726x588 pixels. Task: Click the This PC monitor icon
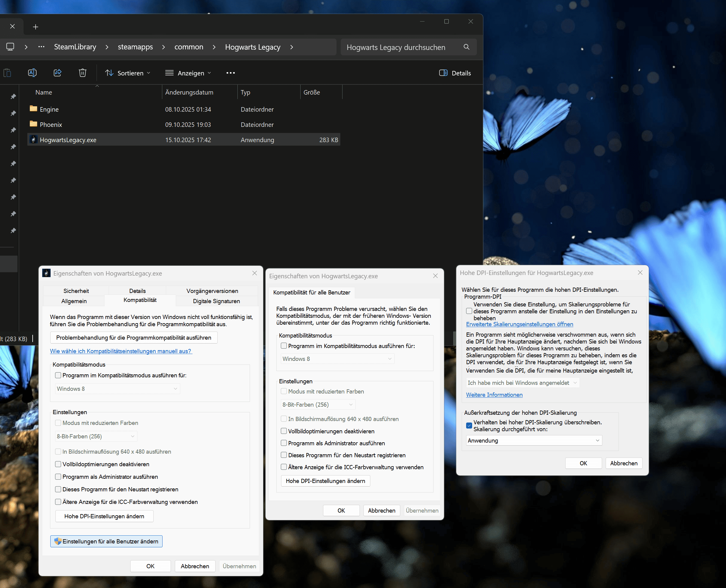pos(10,47)
